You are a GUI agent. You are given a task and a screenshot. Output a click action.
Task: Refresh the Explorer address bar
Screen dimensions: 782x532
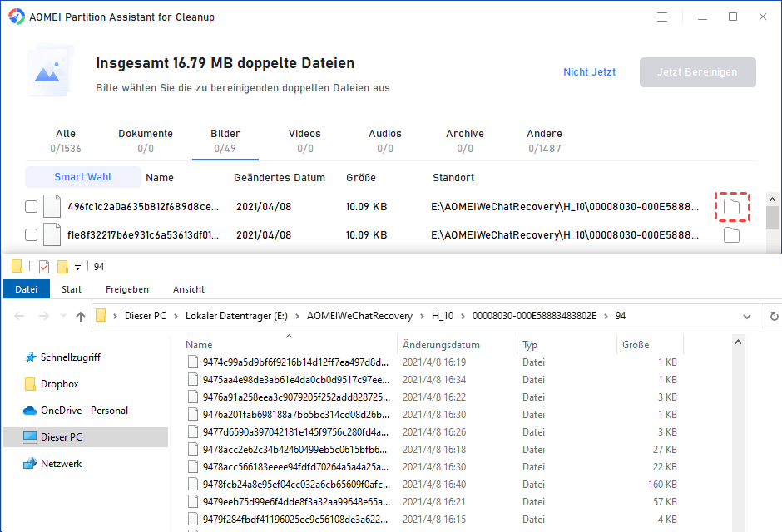point(774,317)
